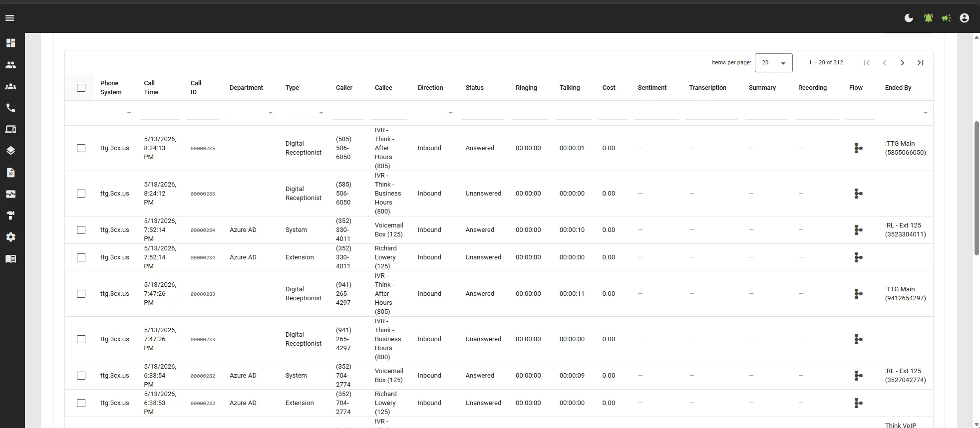Toggle the select-all rows checkbox

coord(81,88)
